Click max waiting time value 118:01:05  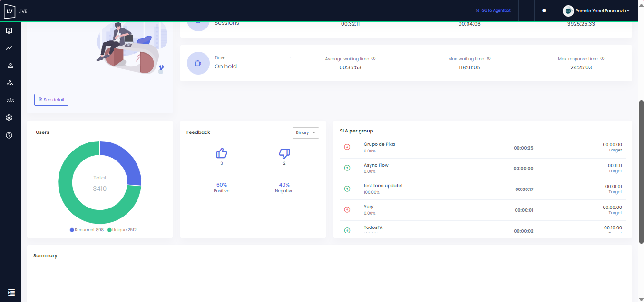[469, 67]
